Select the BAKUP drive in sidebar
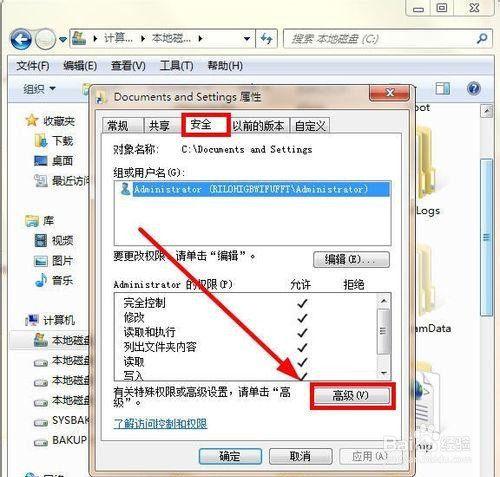Screen dimensions: 500x477 61,440
